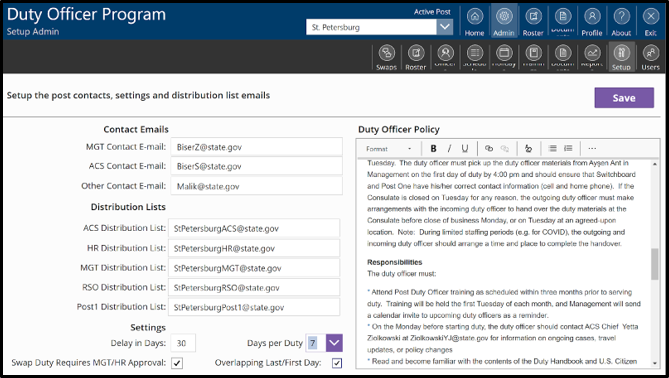Click the Duty Officer Policy heading
Image resolution: width=669 pixels, height=378 pixels.
pyautogui.click(x=398, y=129)
